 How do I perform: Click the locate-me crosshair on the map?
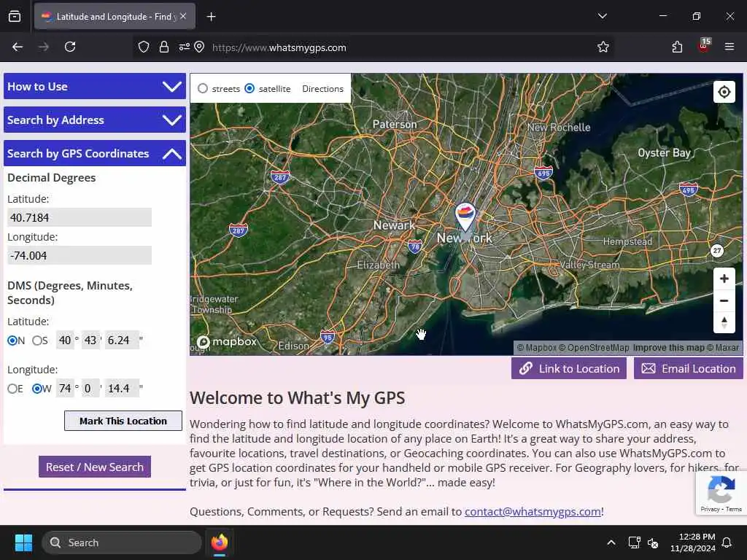(724, 91)
